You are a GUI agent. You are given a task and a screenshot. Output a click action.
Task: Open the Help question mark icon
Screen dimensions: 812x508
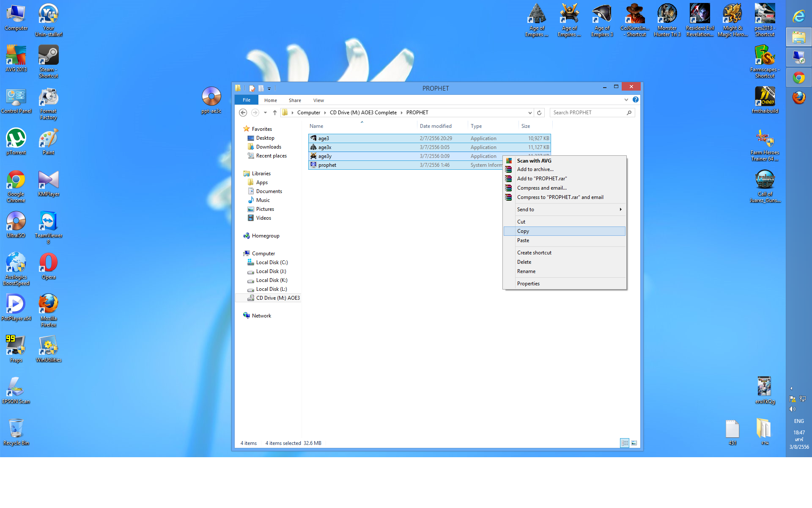(x=635, y=100)
